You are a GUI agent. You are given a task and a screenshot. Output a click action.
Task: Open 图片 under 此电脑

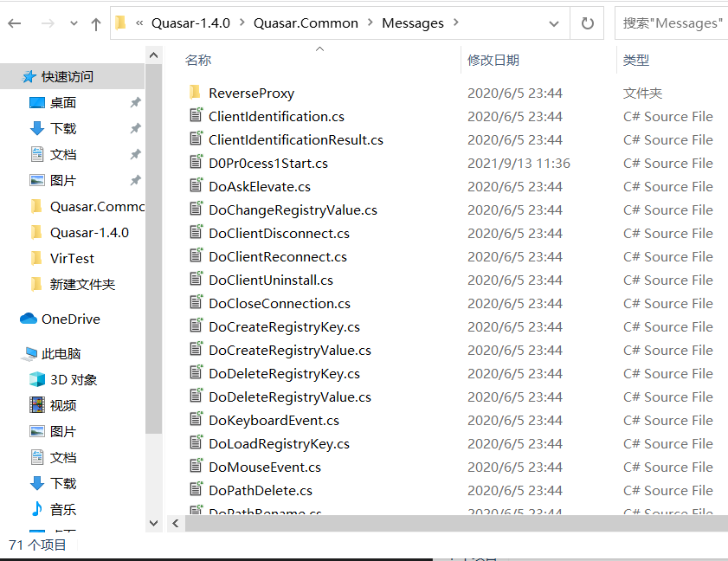[62, 431]
